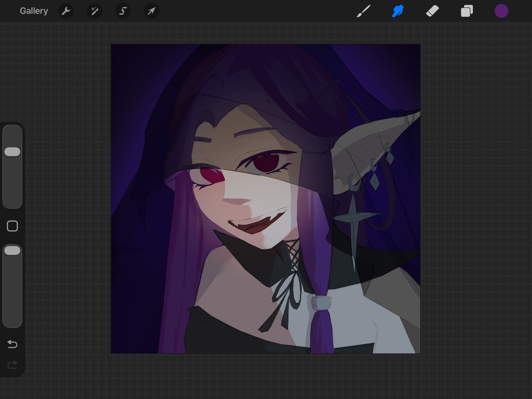Click the brush opacity slider handle
This screenshot has width=532, height=399.
[x=12, y=250]
